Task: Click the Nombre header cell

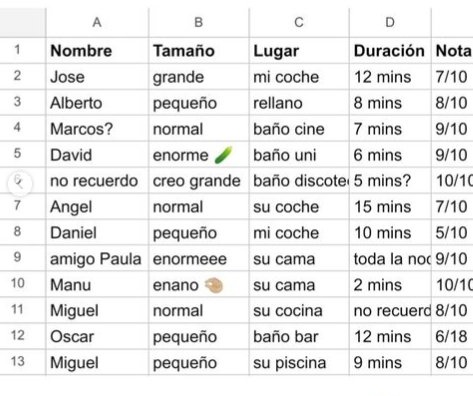Action: [x=97, y=51]
